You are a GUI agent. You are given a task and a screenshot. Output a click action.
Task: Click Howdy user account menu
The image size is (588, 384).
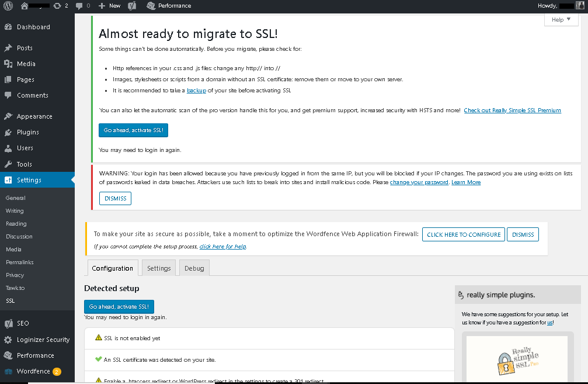click(x=560, y=6)
